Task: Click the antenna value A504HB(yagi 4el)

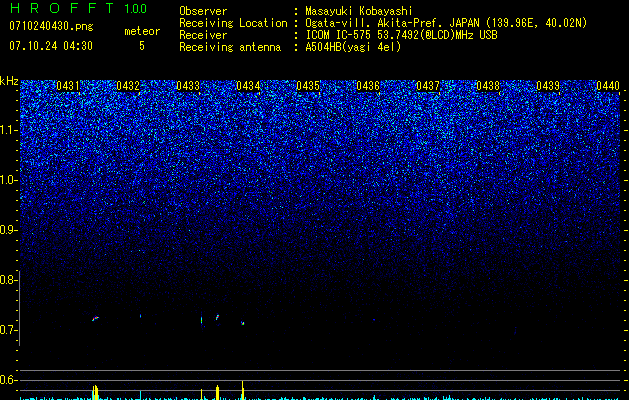Action: (x=353, y=47)
